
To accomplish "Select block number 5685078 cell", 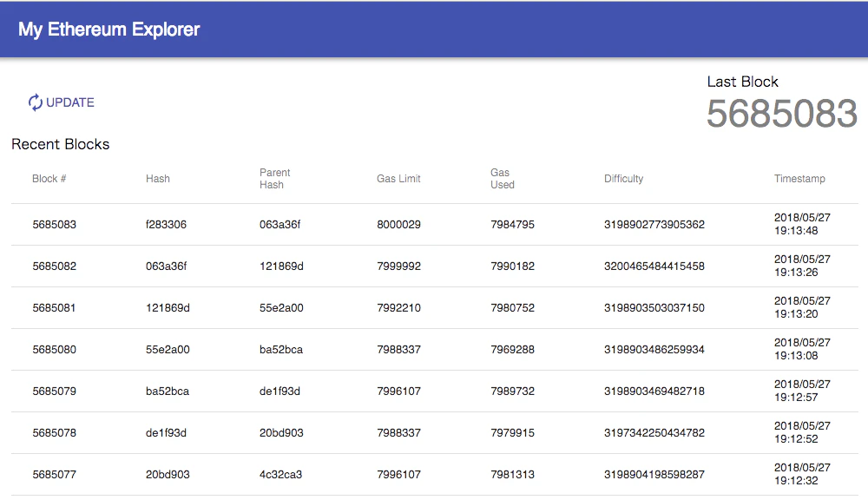I will 54,432.
